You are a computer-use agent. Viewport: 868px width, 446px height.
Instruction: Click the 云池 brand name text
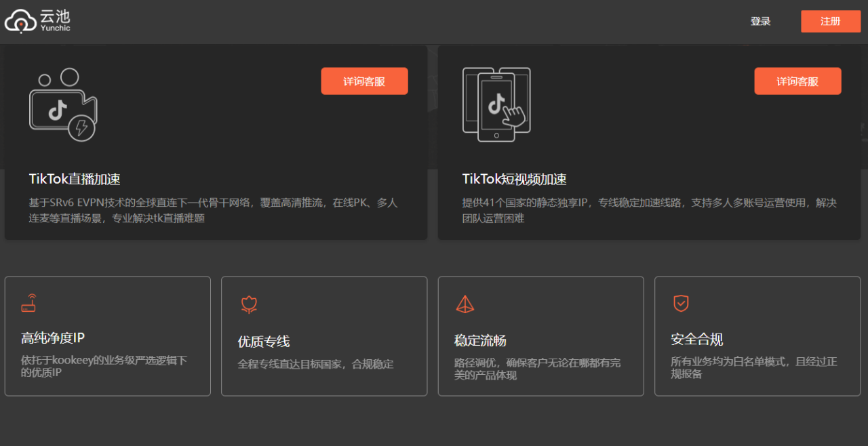(x=55, y=16)
